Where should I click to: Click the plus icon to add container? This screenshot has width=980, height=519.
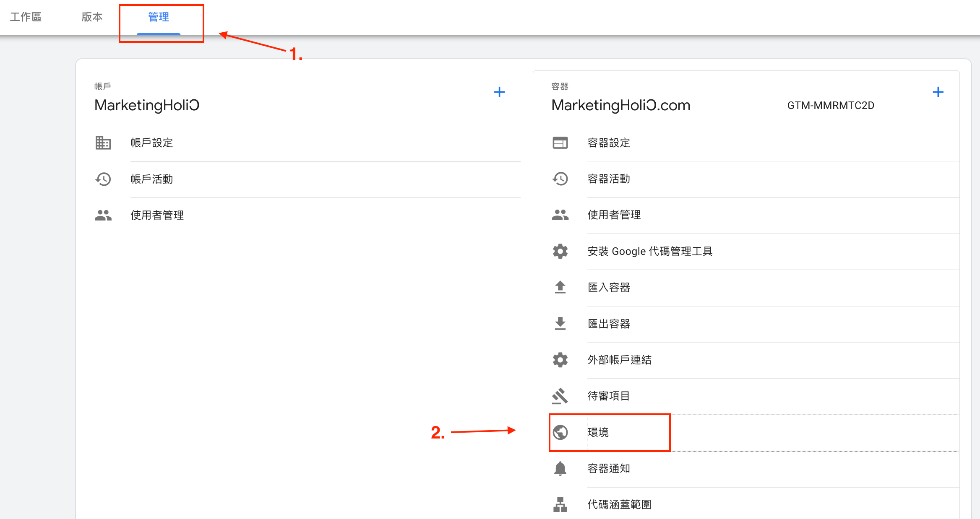coord(938,92)
